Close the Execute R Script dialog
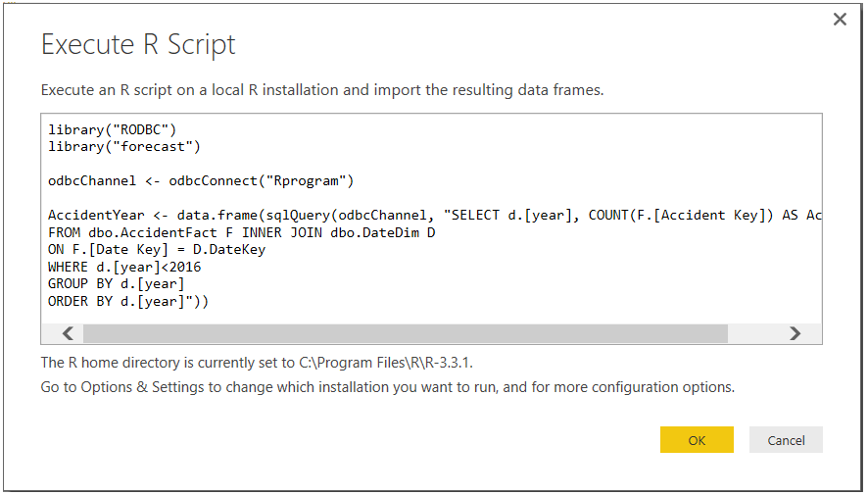Image resolution: width=868 pixels, height=495 pixels. pyautogui.click(x=840, y=20)
